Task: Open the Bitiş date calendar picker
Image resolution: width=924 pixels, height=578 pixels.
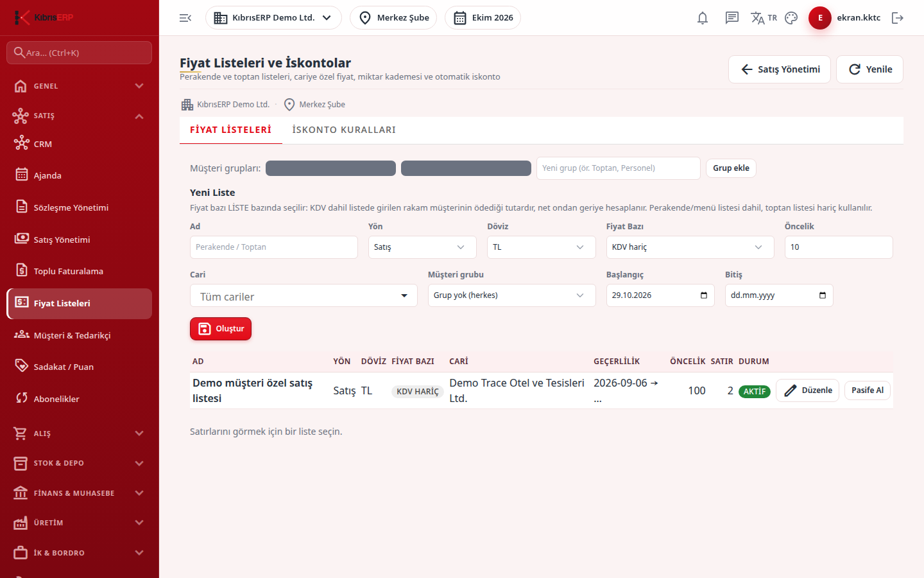Action: [822, 295]
